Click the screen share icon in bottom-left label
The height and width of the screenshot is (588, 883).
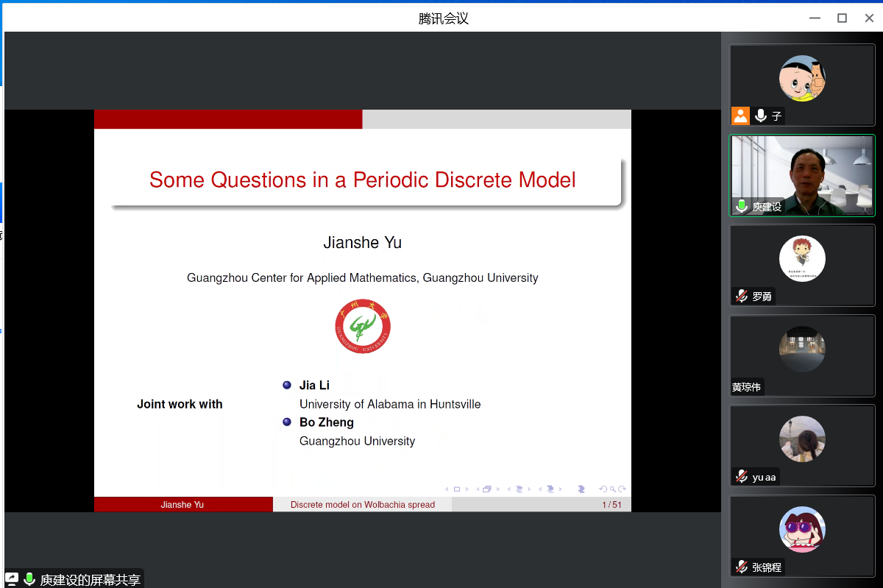click(x=12, y=579)
